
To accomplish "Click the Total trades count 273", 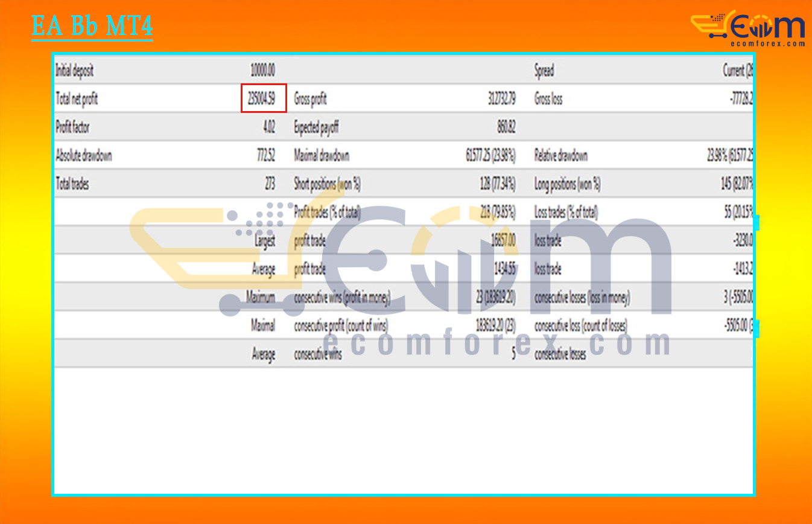I will click(269, 184).
